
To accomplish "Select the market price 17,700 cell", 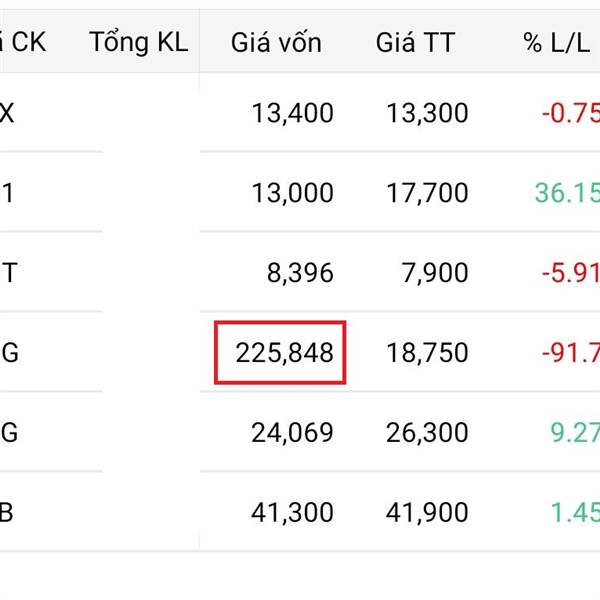I will [426, 192].
